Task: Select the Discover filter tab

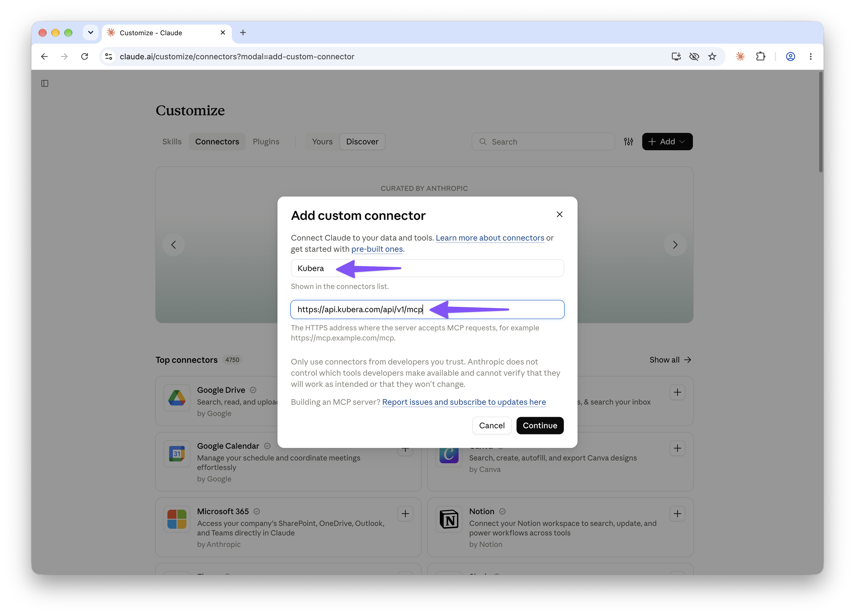Action: pyautogui.click(x=362, y=142)
